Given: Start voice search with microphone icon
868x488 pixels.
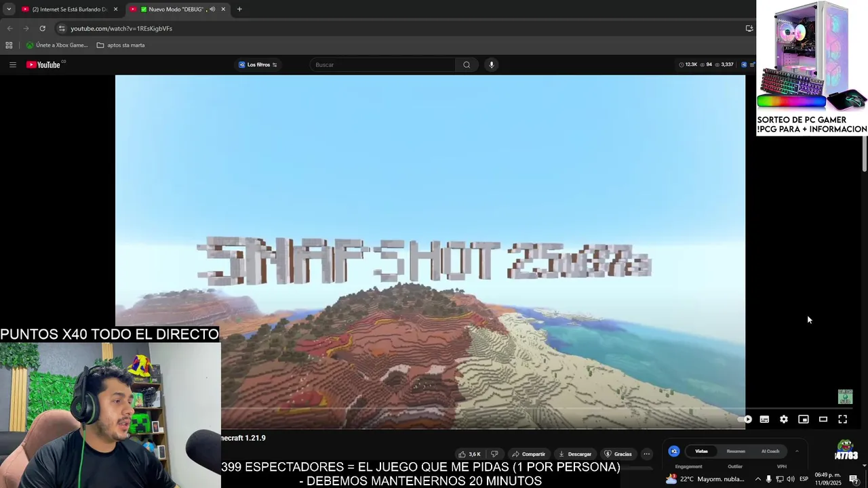Looking at the screenshot, I should (492, 64).
